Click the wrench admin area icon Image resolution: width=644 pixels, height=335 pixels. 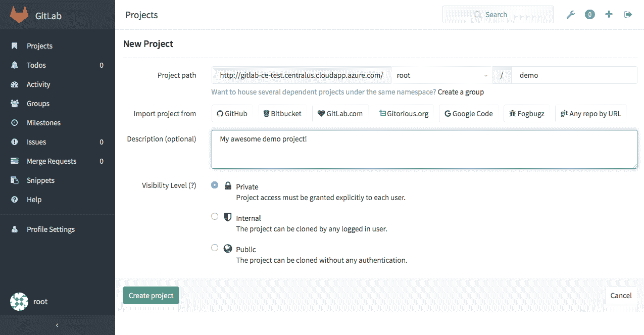coord(571,14)
